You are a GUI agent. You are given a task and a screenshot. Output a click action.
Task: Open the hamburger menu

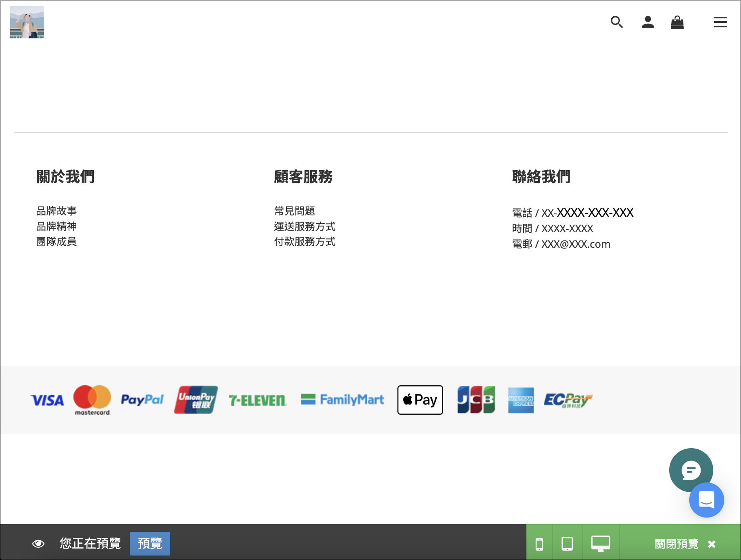click(x=720, y=22)
